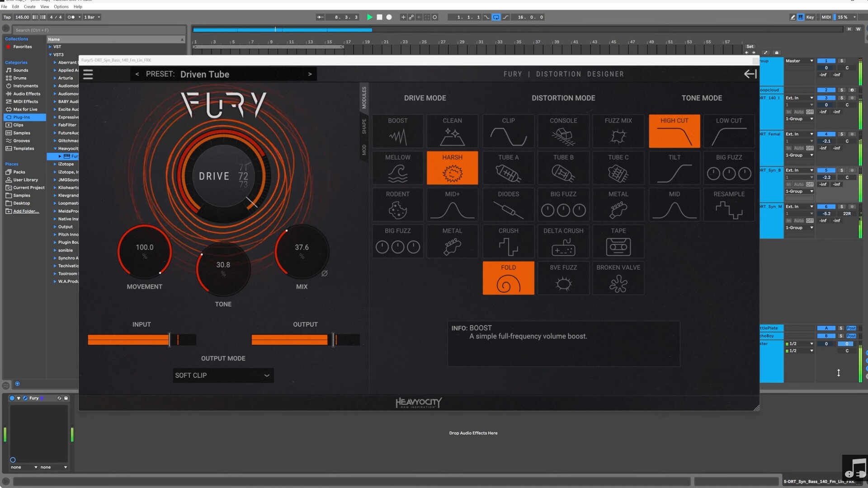Click the INPUT level slider
This screenshot has height=488, width=868.
pos(142,340)
